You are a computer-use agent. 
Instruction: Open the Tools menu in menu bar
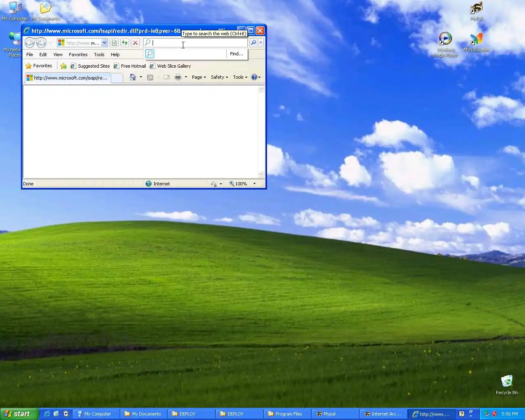(99, 55)
